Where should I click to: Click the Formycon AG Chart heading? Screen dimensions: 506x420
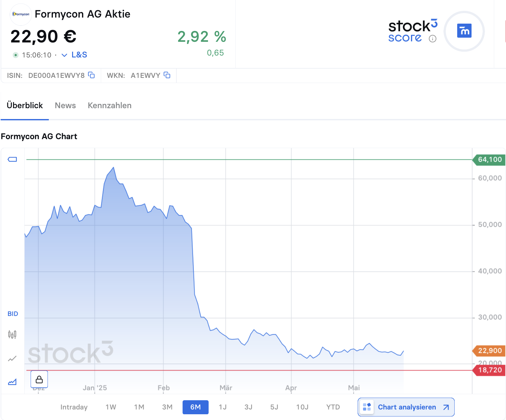39,136
